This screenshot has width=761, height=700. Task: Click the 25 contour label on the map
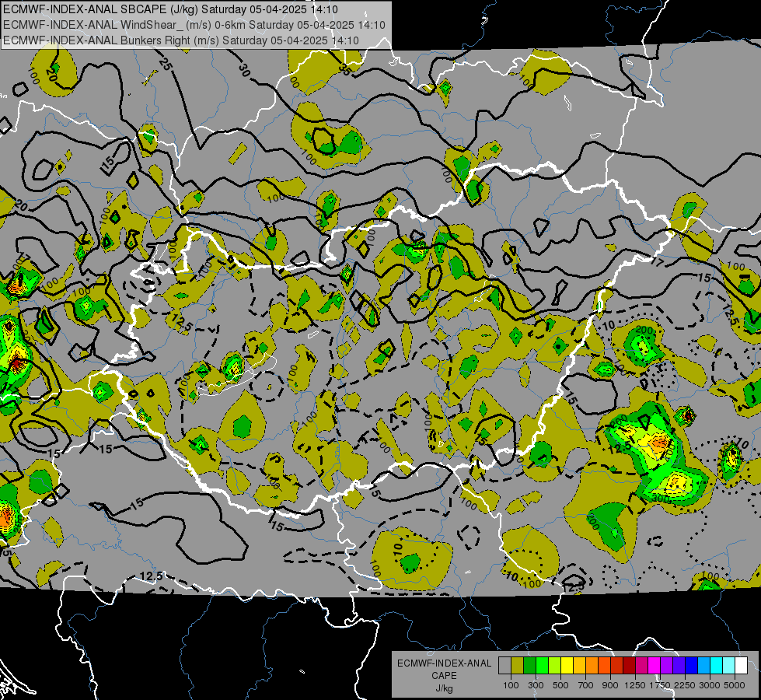[x=166, y=63]
